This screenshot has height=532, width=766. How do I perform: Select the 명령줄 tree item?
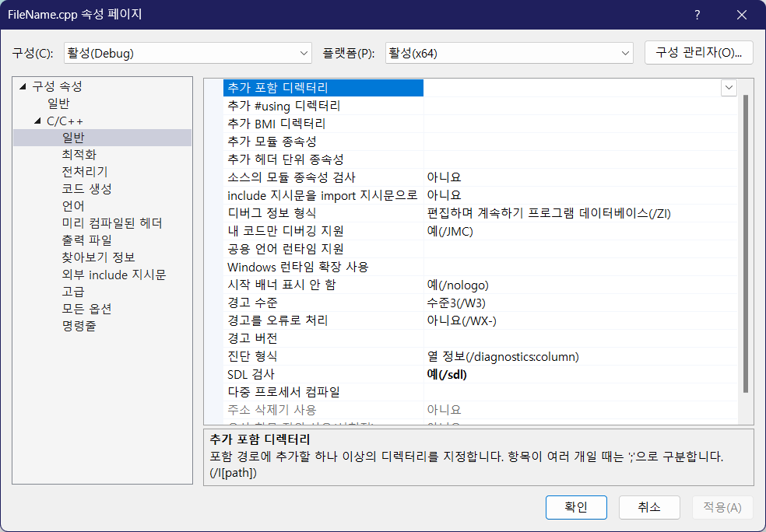click(x=79, y=326)
